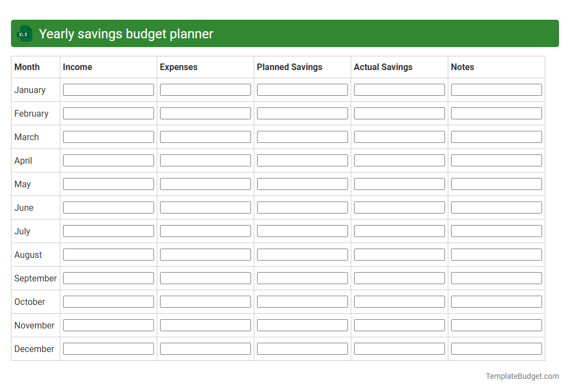The width and height of the screenshot is (570, 392).
Task: Click the July Expenses input field
Action: [x=205, y=230]
